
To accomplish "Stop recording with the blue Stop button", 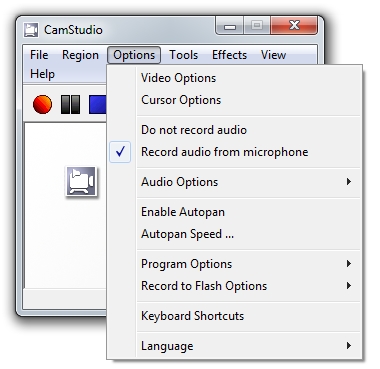I will pos(98,104).
